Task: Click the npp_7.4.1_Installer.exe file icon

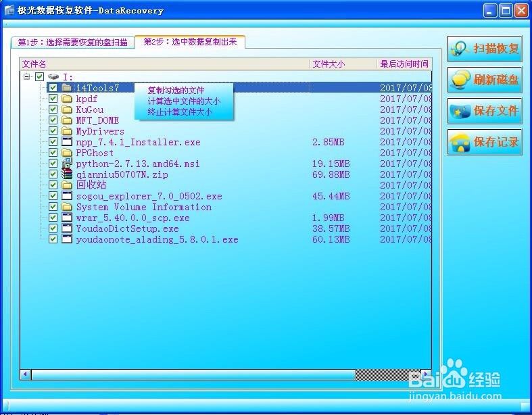Action: pos(67,142)
